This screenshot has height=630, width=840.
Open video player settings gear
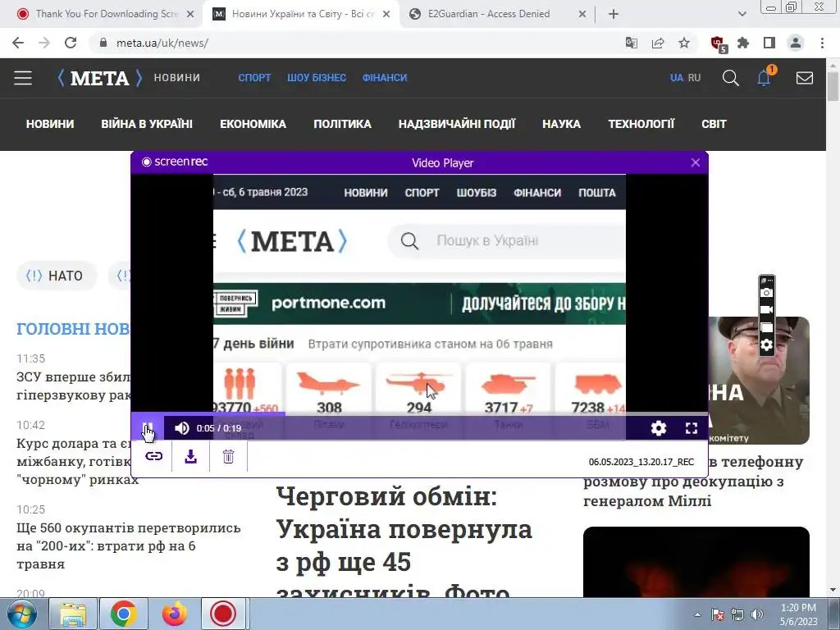point(659,428)
